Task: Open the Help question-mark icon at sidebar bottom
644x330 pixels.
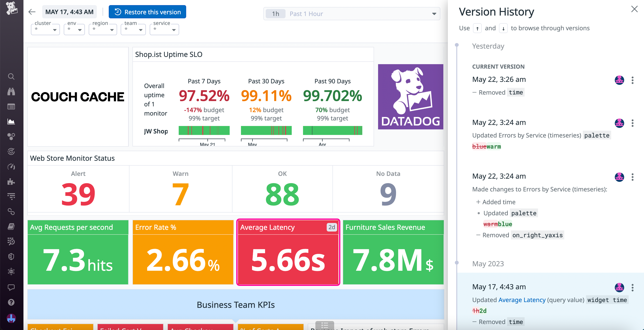Action: [11, 302]
